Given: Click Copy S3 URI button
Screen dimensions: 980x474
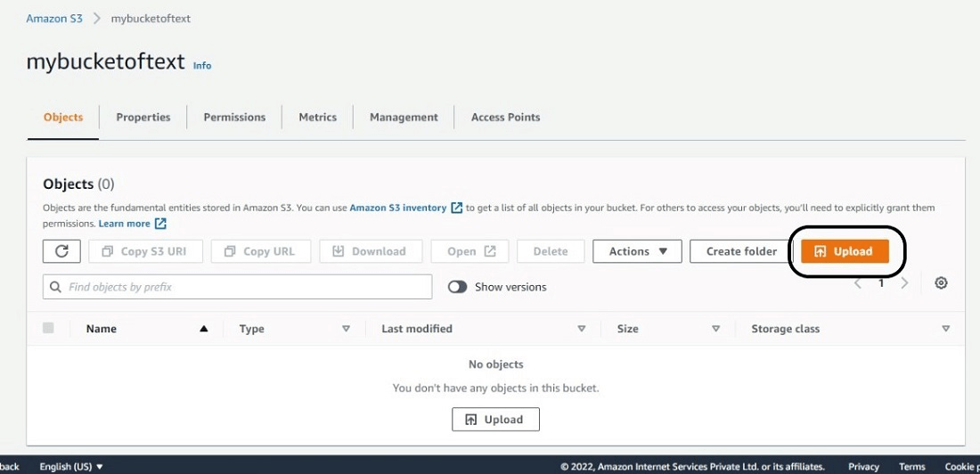Looking at the screenshot, I should click(146, 251).
